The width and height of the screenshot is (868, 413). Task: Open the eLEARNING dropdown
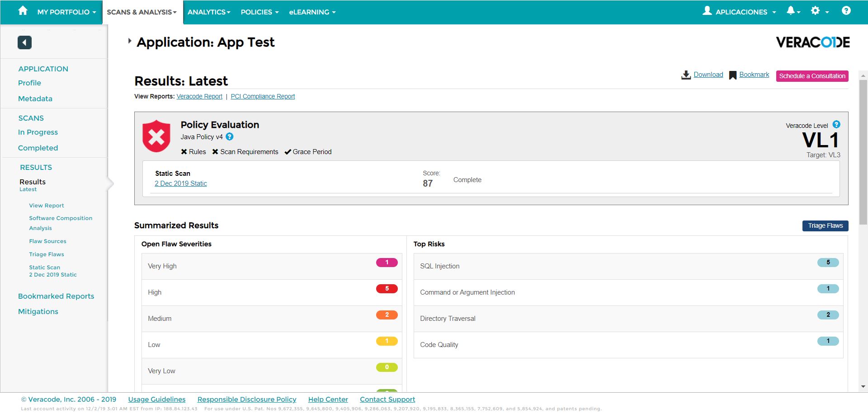312,12
